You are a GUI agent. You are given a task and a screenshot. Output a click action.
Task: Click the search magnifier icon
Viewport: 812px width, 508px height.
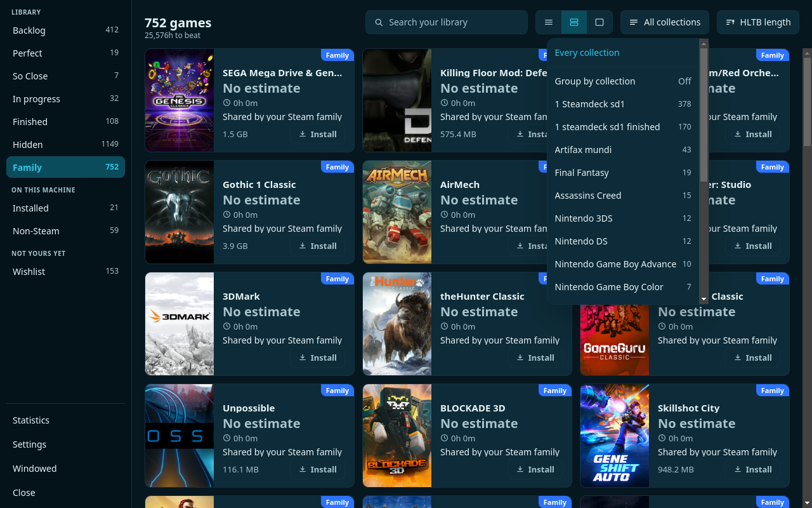(x=379, y=22)
